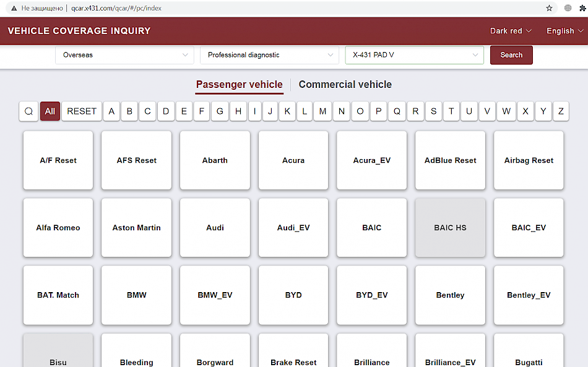The width and height of the screenshot is (588, 367).
Task: Filter brands by letter H
Action: point(238,111)
